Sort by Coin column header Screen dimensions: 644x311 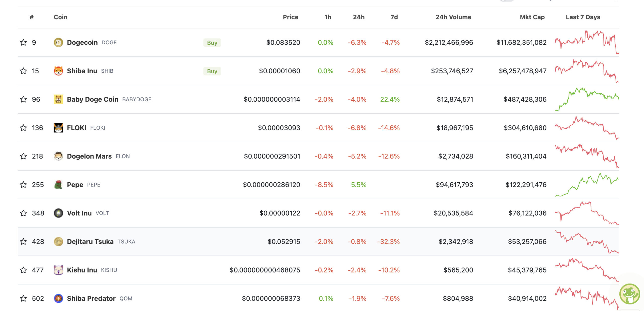[x=61, y=17]
